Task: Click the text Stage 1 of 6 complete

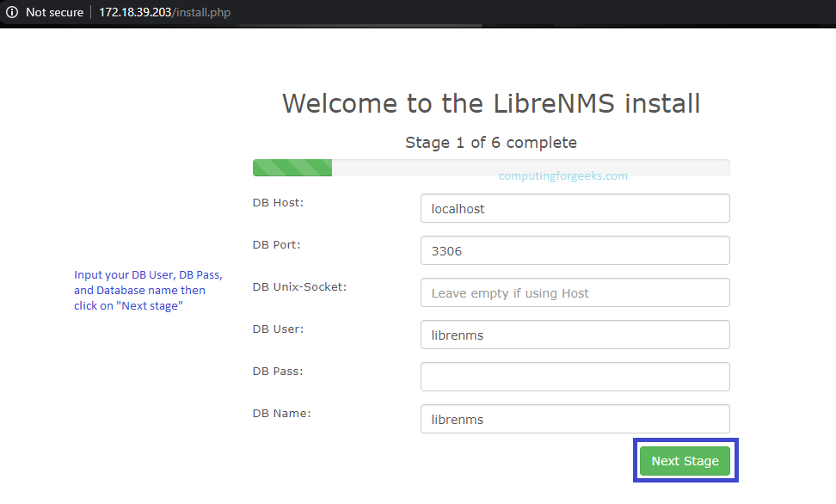Action: (x=491, y=143)
